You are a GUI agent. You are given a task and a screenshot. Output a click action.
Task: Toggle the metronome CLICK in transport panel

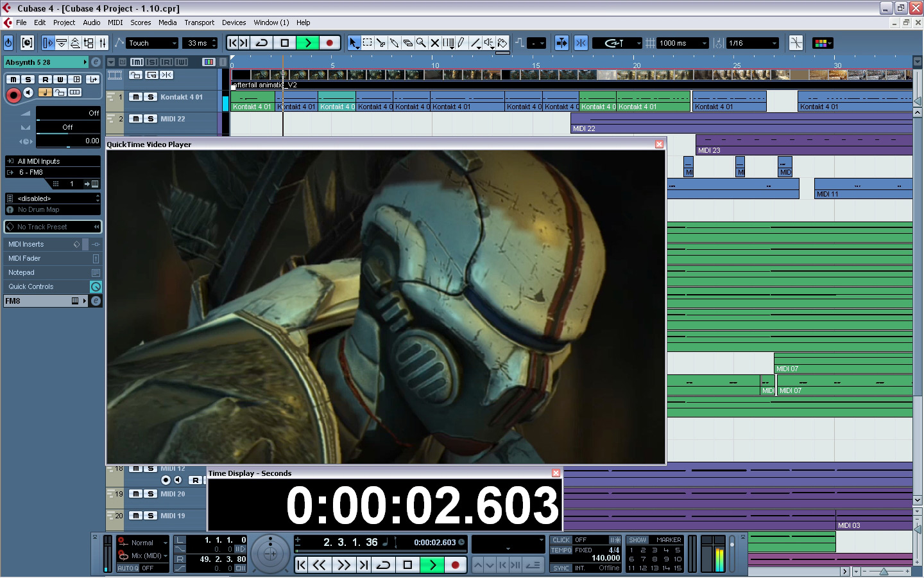pos(561,540)
